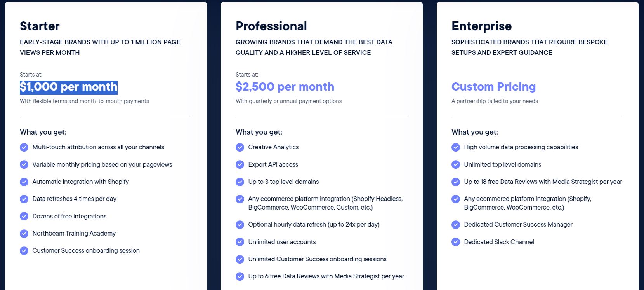Image resolution: width=644 pixels, height=290 pixels.
Task: Click the checkmark beside Up to 3 top level domains
Action: [240, 182]
